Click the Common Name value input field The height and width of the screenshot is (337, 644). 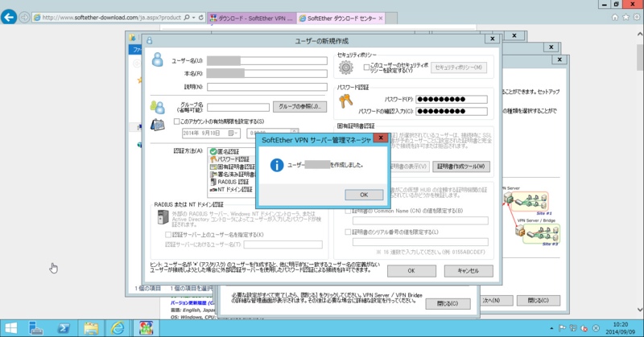[420, 220]
